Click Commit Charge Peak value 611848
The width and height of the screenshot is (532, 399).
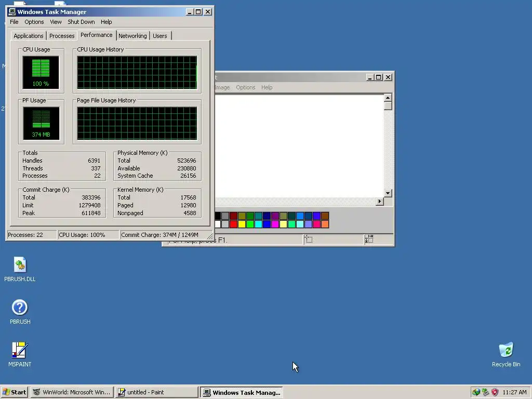(x=91, y=213)
